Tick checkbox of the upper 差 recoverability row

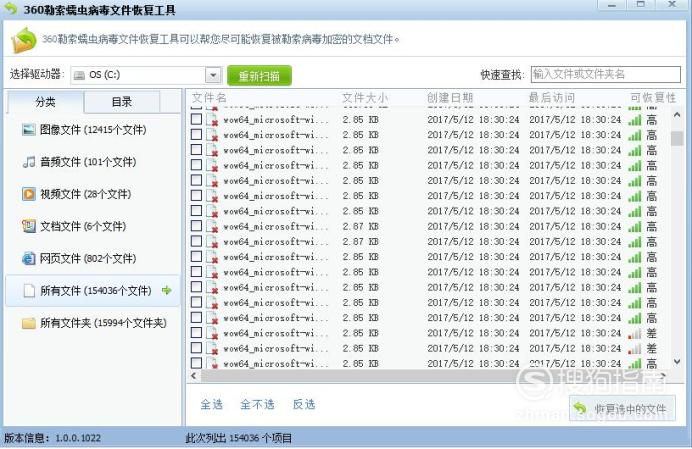[x=196, y=332]
